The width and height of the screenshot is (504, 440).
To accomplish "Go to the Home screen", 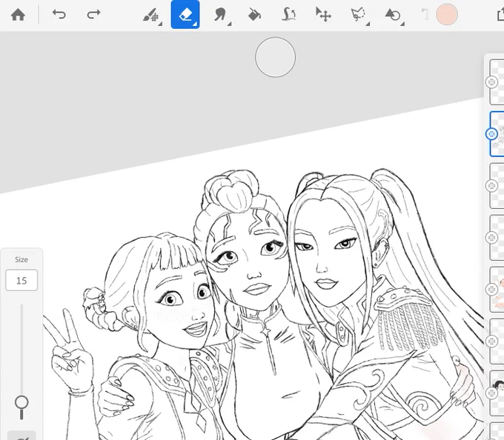I will tap(18, 15).
